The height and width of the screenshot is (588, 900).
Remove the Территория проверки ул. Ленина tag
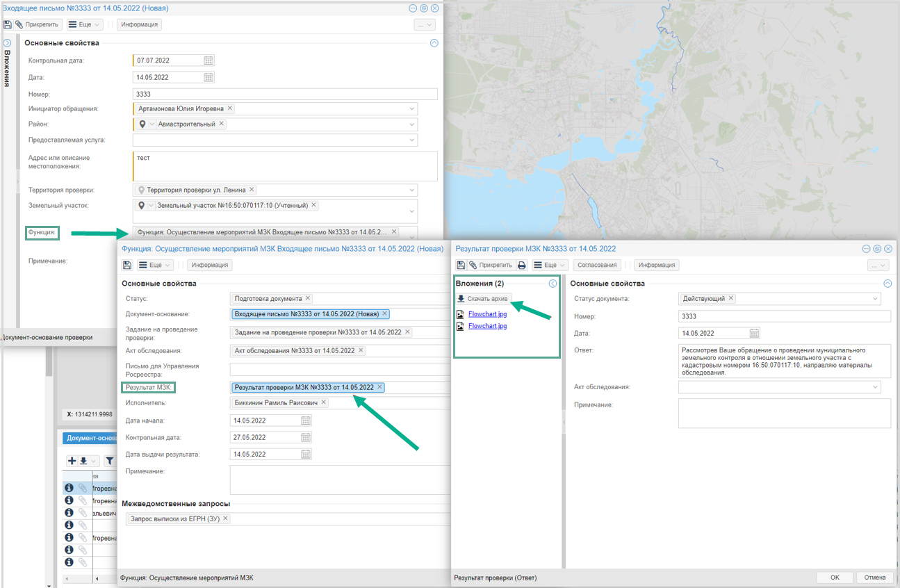pos(252,189)
